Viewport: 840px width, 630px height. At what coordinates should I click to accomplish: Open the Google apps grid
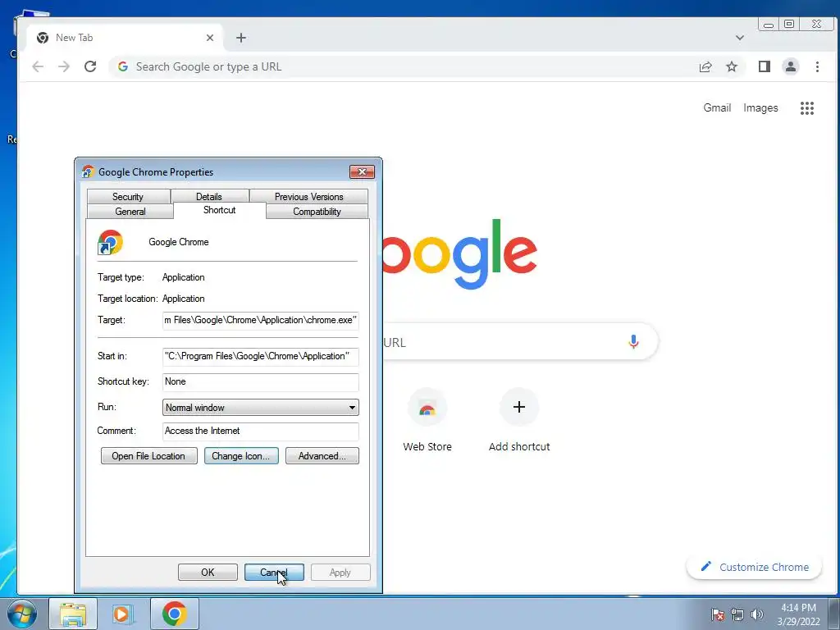807,108
